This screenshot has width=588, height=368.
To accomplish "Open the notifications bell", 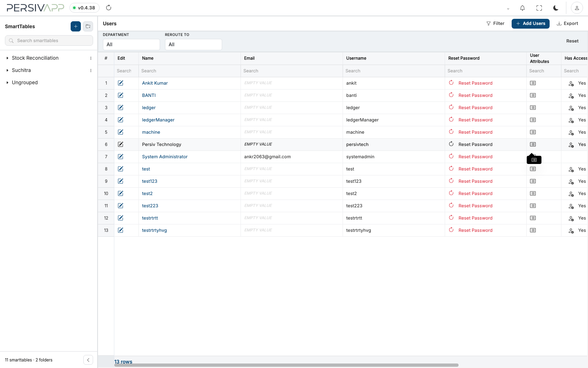I will tap(522, 8).
